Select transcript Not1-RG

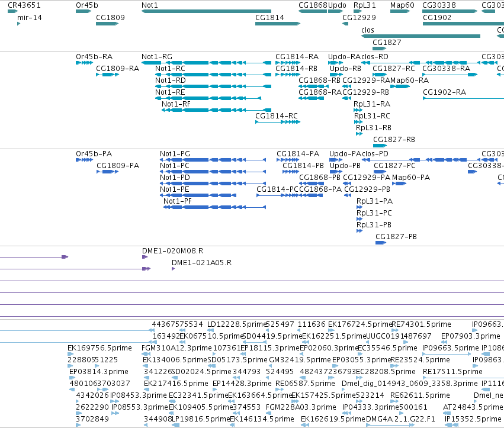[206, 63]
